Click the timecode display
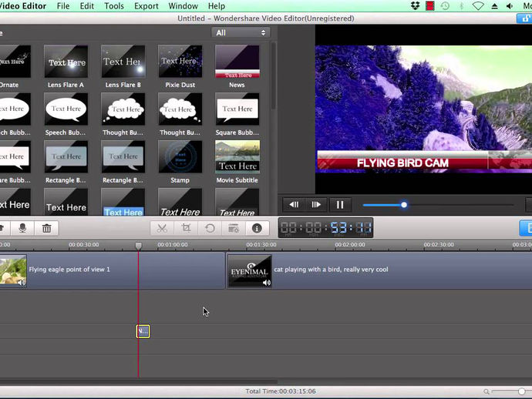Image resolution: width=532 pixels, height=399 pixels. [x=325, y=228]
